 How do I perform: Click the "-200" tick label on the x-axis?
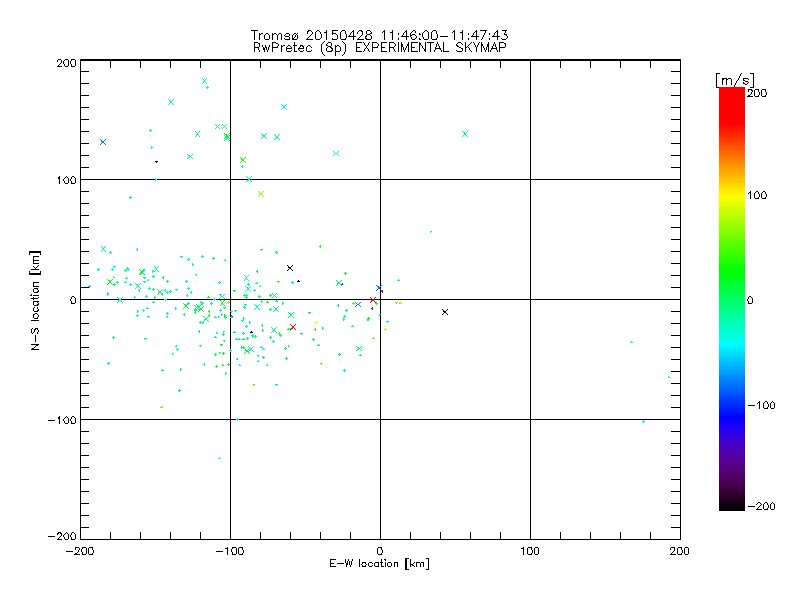pos(80,551)
